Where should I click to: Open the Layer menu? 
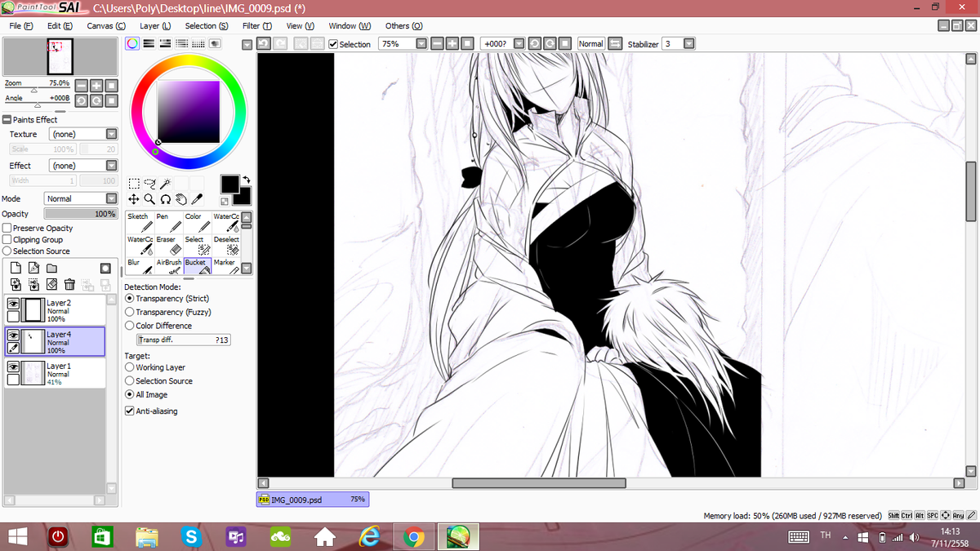[154, 25]
